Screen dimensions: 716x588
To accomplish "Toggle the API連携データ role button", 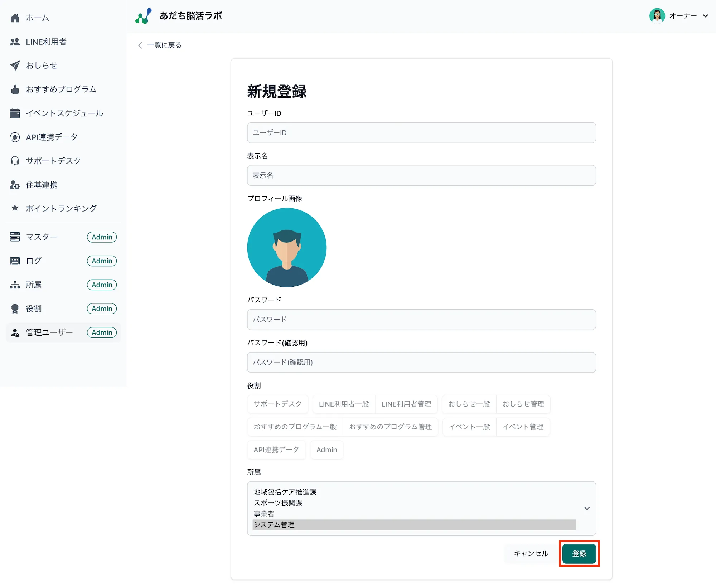I will click(x=276, y=450).
